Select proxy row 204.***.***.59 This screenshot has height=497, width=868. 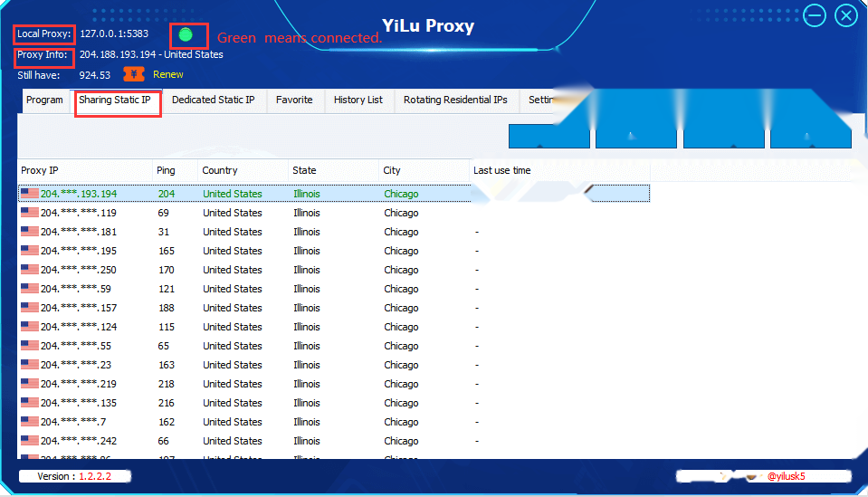(334, 289)
